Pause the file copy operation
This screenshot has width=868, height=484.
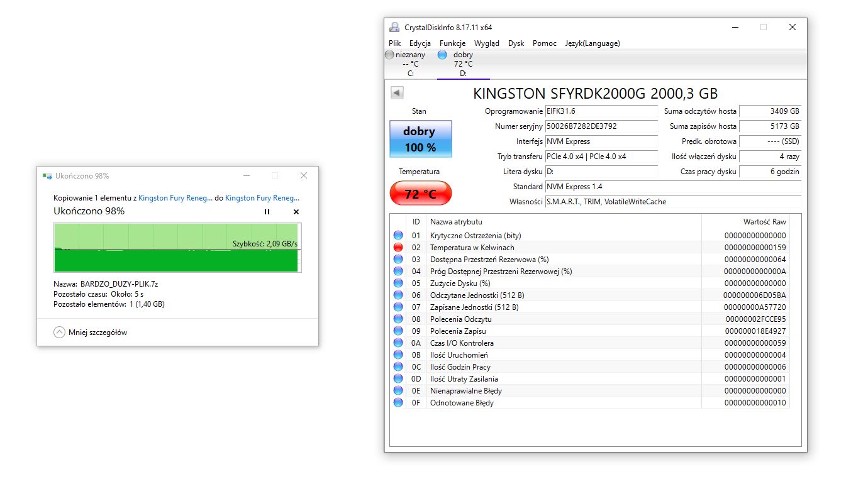pyautogui.click(x=267, y=212)
